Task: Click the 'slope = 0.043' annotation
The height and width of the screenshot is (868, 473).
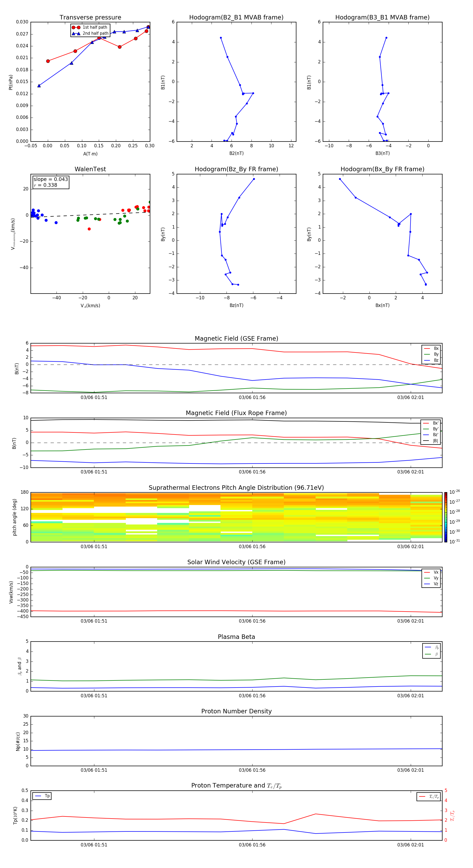Action: coord(50,179)
